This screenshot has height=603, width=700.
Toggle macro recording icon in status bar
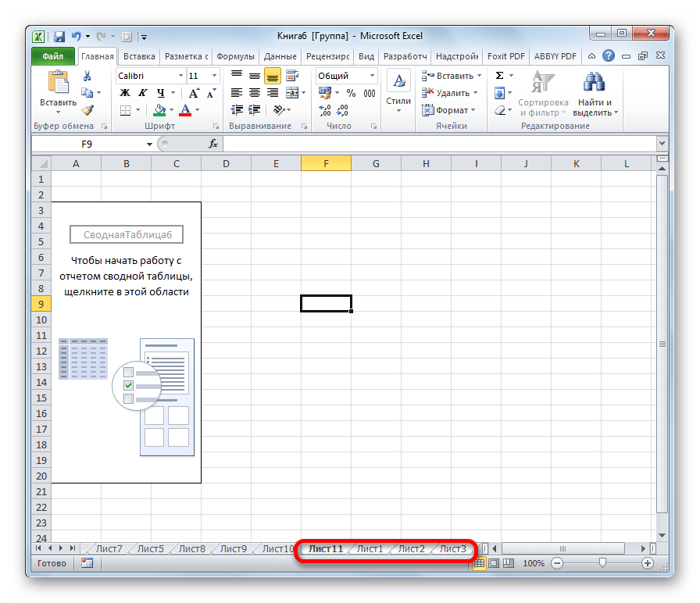[87, 563]
